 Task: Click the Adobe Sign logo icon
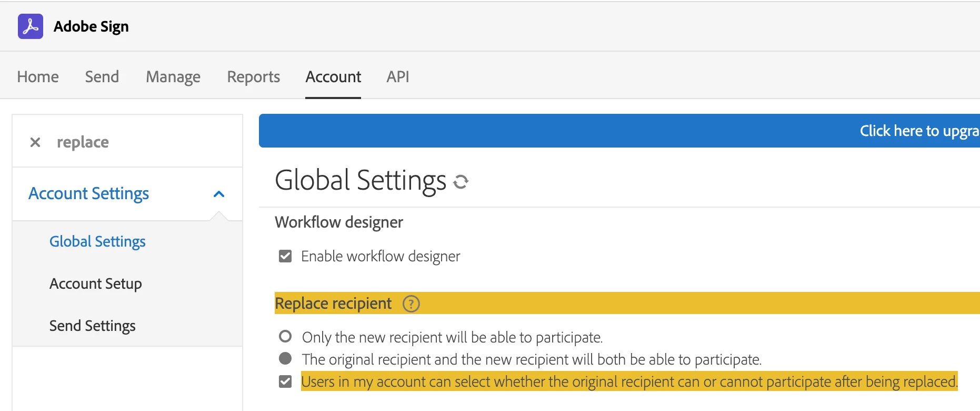tap(31, 26)
